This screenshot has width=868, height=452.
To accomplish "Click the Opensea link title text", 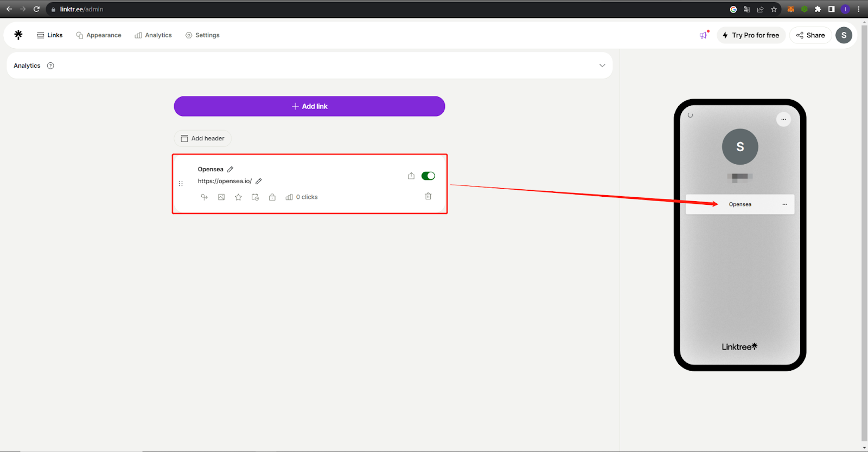I will click(x=210, y=169).
